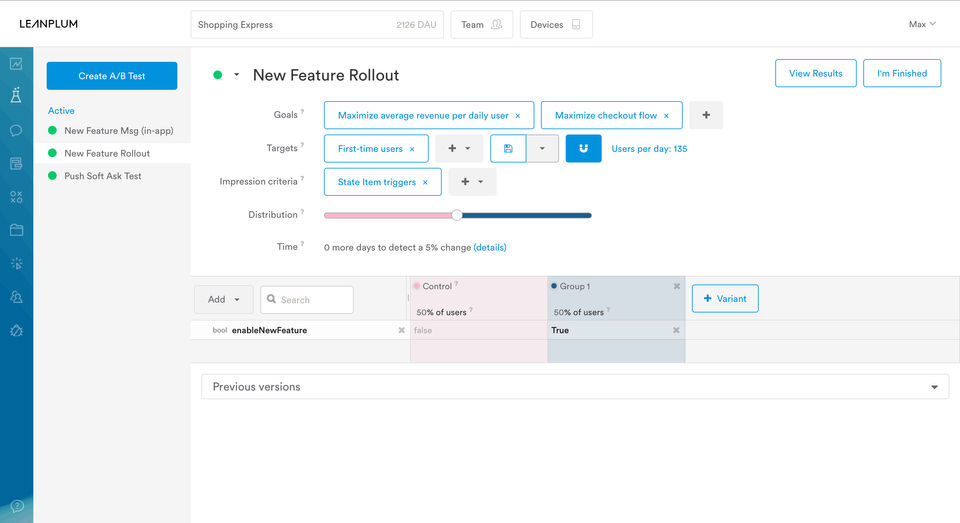Click the Distribution slider handle

point(457,214)
